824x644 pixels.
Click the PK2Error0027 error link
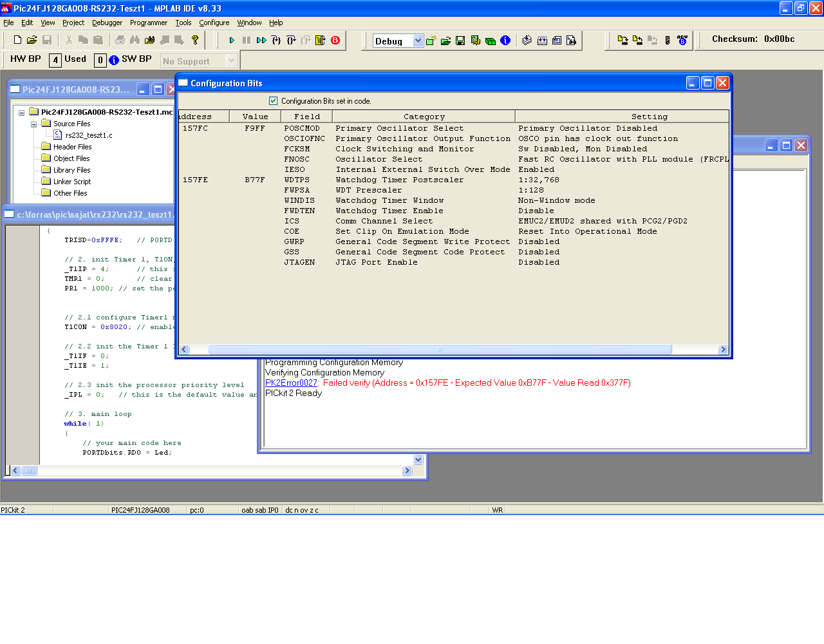pyautogui.click(x=291, y=383)
